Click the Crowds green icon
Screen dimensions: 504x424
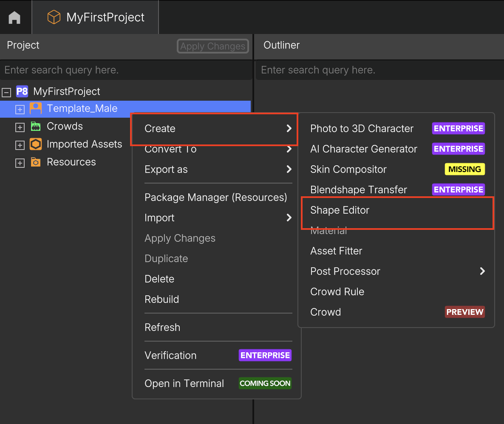pos(36,126)
